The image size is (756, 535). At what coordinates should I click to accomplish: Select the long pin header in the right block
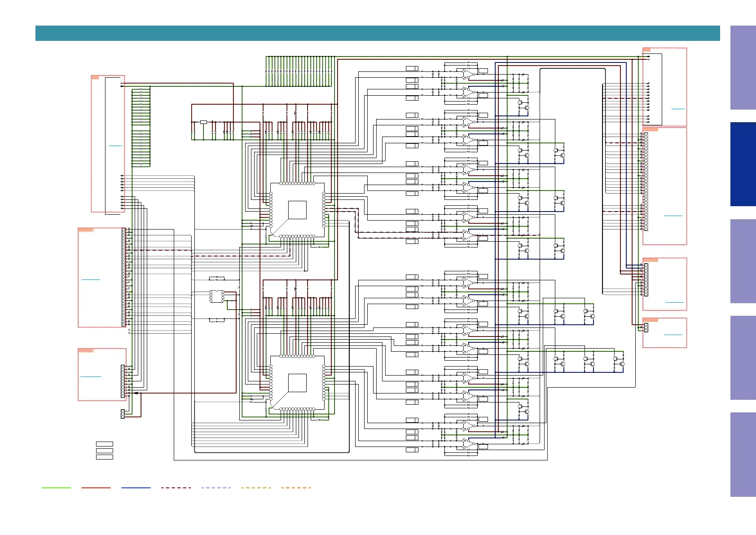646,181
